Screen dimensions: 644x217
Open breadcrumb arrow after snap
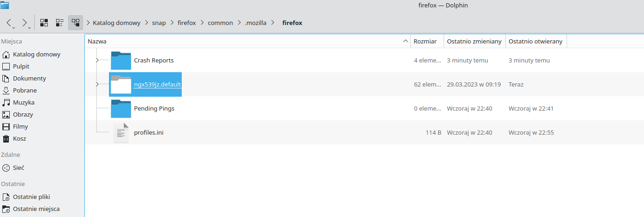coord(172,22)
